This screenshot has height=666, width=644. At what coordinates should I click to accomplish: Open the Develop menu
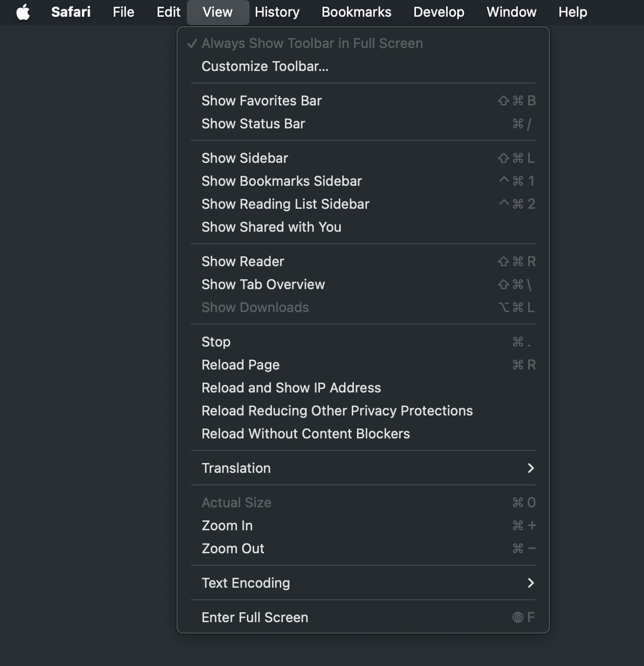click(x=439, y=12)
